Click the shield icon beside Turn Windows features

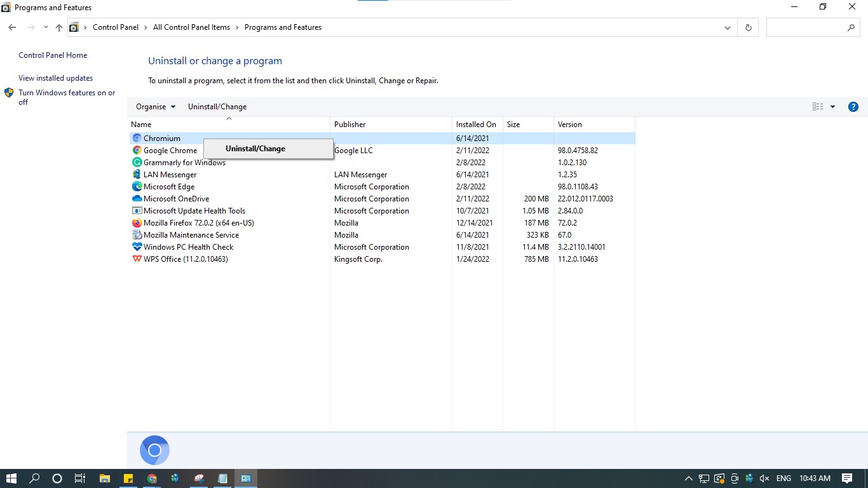9,93
